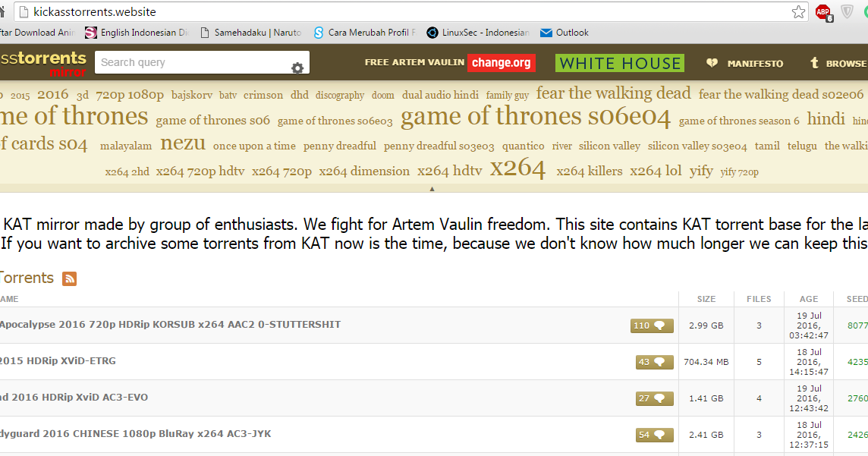Click the shield extension icon beside Adblock Plus
The image size is (868, 456).
point(846,12)
